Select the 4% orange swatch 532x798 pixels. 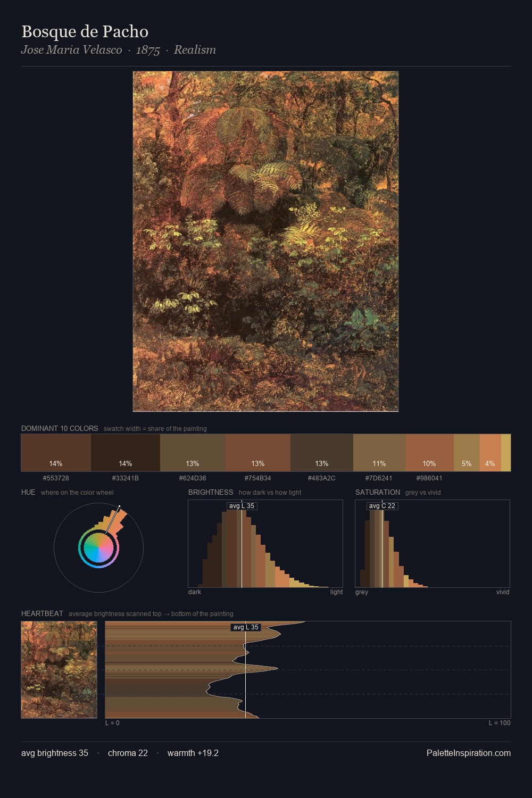tap(490, 453)
